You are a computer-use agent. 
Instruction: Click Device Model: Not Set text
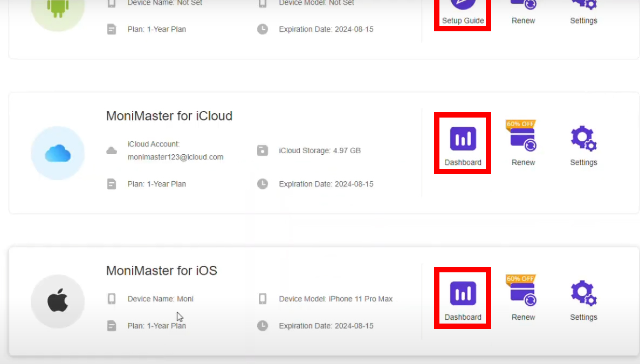click(x=316, y=3)
